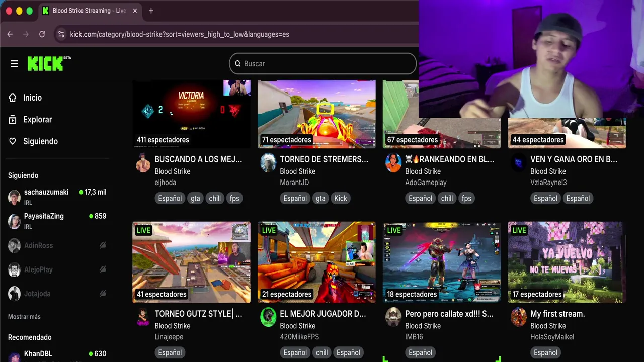Click HolaSoyMaikel avatar icon
Image resolution: width=644 pixels, height=362 pixels.
pos(519,317)
